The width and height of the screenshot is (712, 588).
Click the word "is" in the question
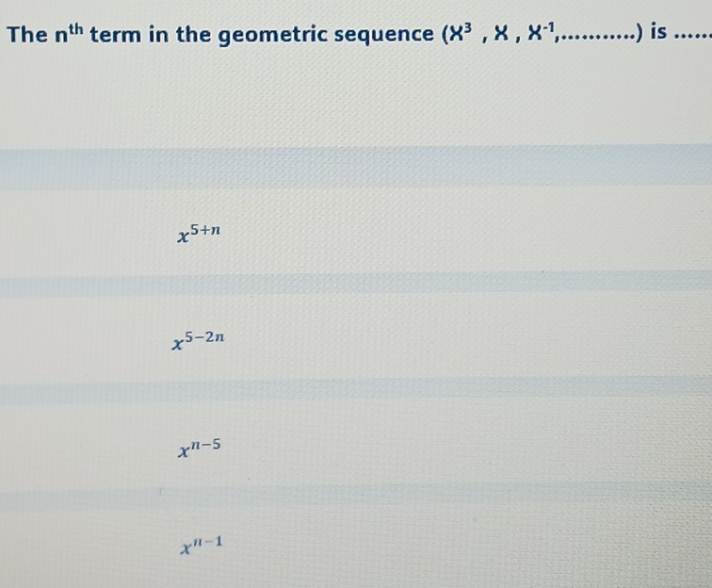pyautogui.click(x=658, y=34)
